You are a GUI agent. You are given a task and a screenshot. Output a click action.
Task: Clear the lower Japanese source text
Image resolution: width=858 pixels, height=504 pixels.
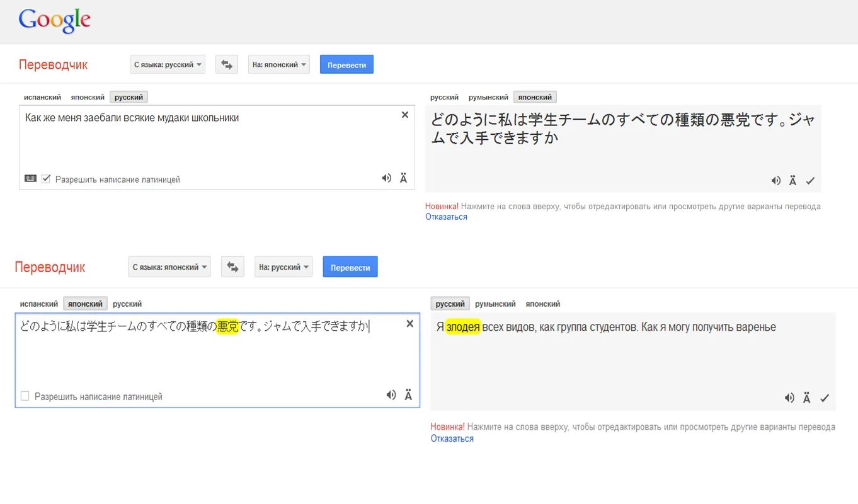[409, 323]
